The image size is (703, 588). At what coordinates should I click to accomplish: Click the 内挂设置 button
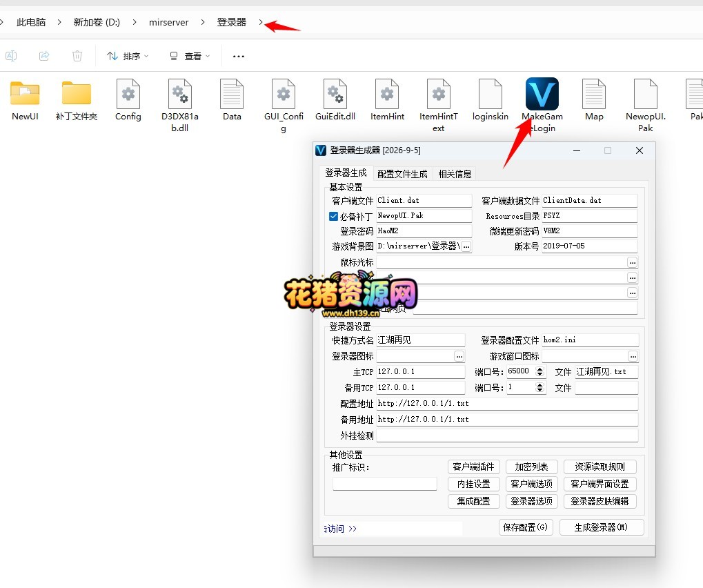pos(473,484)
